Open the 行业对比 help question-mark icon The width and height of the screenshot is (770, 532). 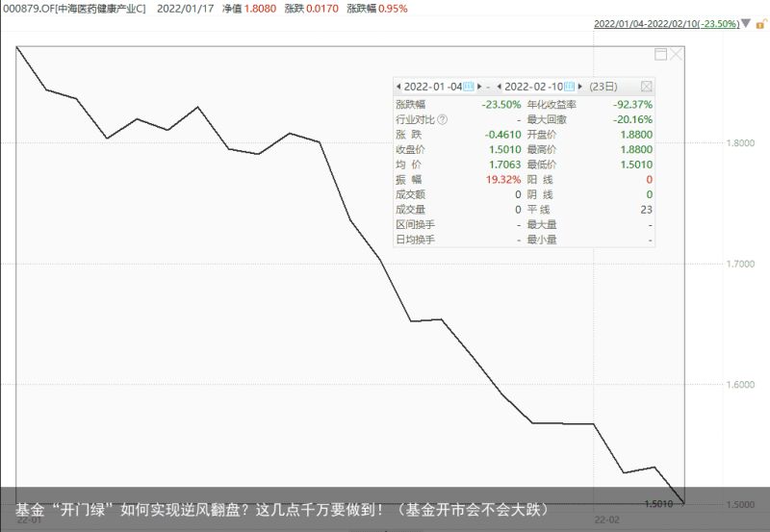coord(443,119)
